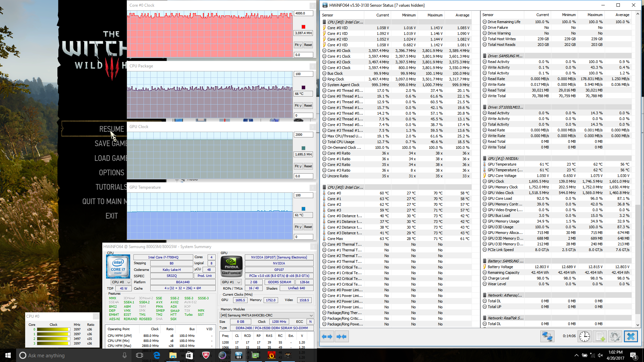The width and height of the screenshot is (644, 362).
Task: Launch Microsoft Edge from taskbar
Action: [157, 355]
